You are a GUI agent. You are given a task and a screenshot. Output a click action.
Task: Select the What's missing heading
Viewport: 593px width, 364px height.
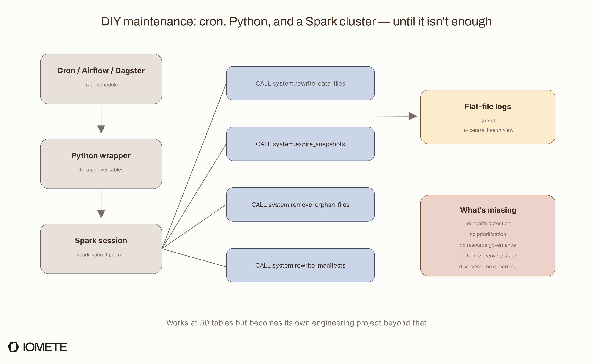(x=488, y=210)
